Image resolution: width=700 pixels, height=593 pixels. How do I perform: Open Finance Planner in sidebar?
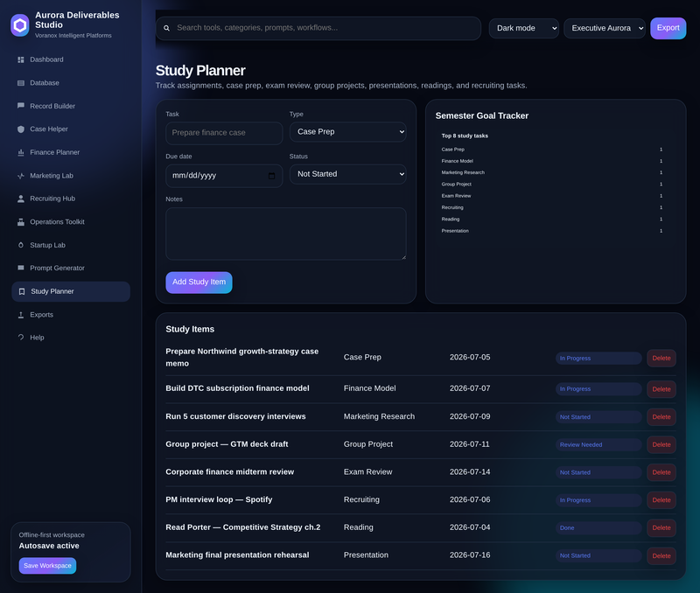(x=71, y=152)
